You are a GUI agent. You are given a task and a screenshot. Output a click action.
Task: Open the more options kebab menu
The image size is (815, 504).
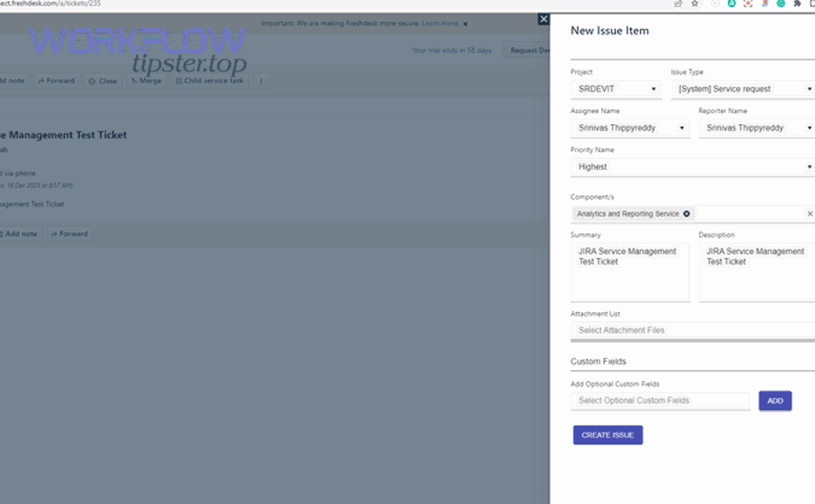click(261, 81)
